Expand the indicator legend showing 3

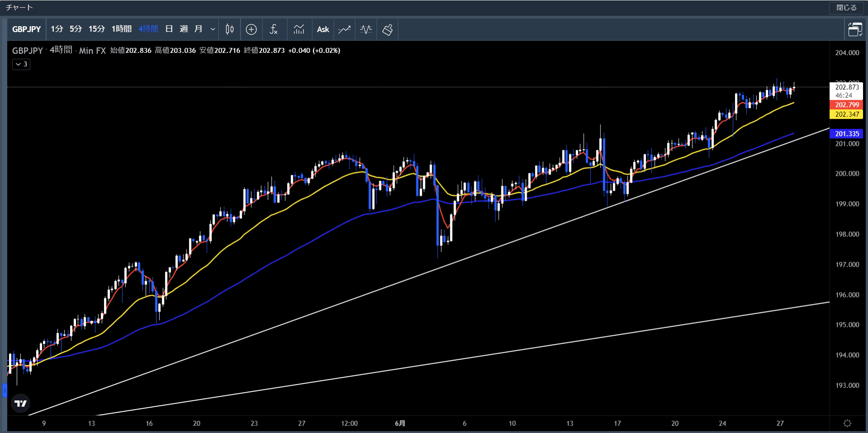[x=21, y=64]
